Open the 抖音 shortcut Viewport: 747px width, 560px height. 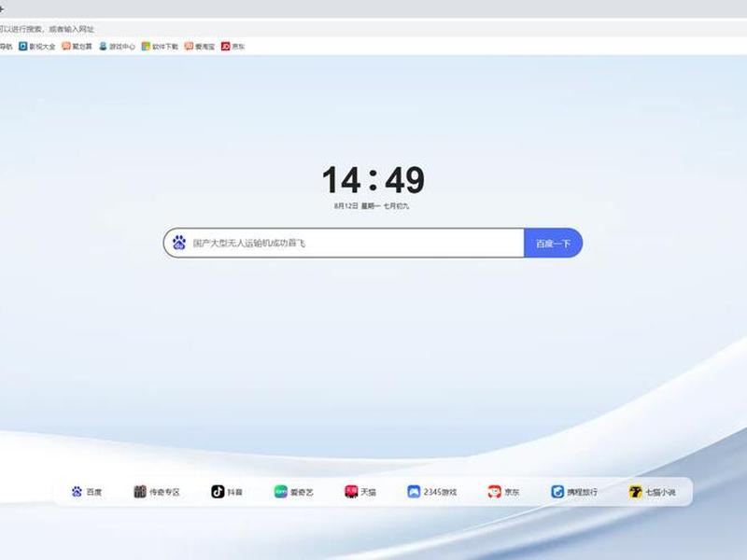point(227,492)
